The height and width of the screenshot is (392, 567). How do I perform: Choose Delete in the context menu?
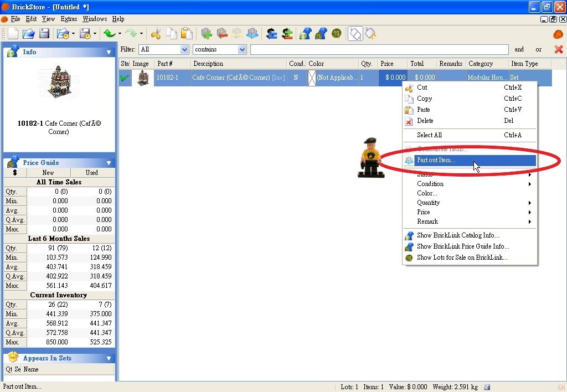pos(470,121)
